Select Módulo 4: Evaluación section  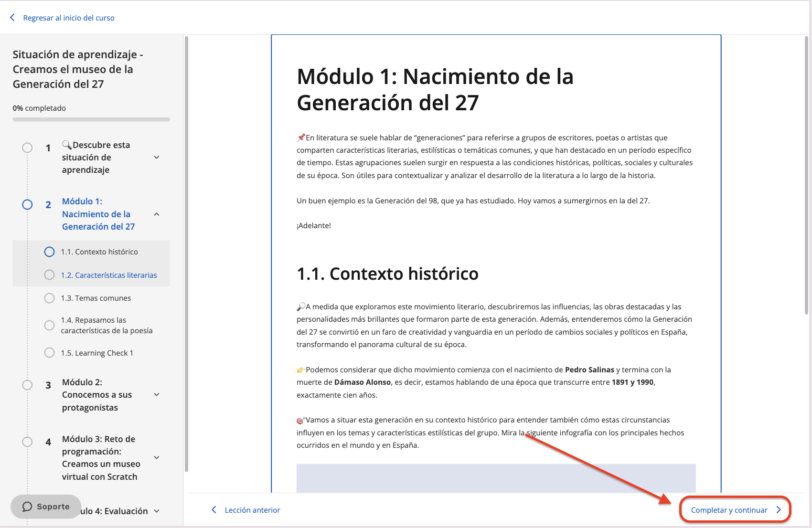pos(115,511)
